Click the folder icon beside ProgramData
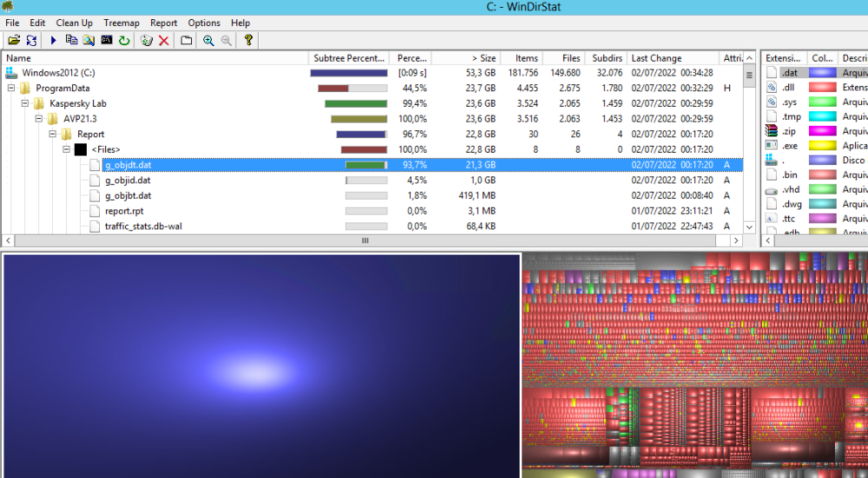868x478 pixels. 25,88
